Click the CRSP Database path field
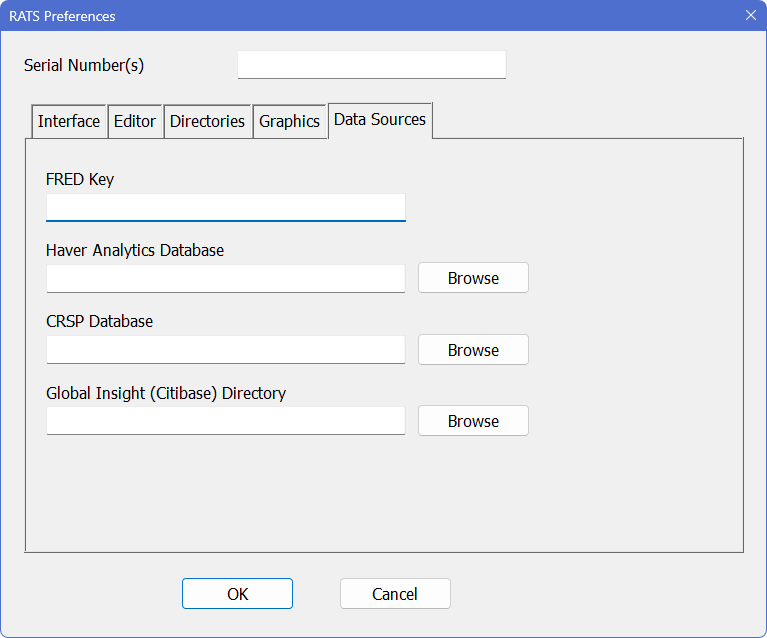767x638 pixels. click(225, 350)
